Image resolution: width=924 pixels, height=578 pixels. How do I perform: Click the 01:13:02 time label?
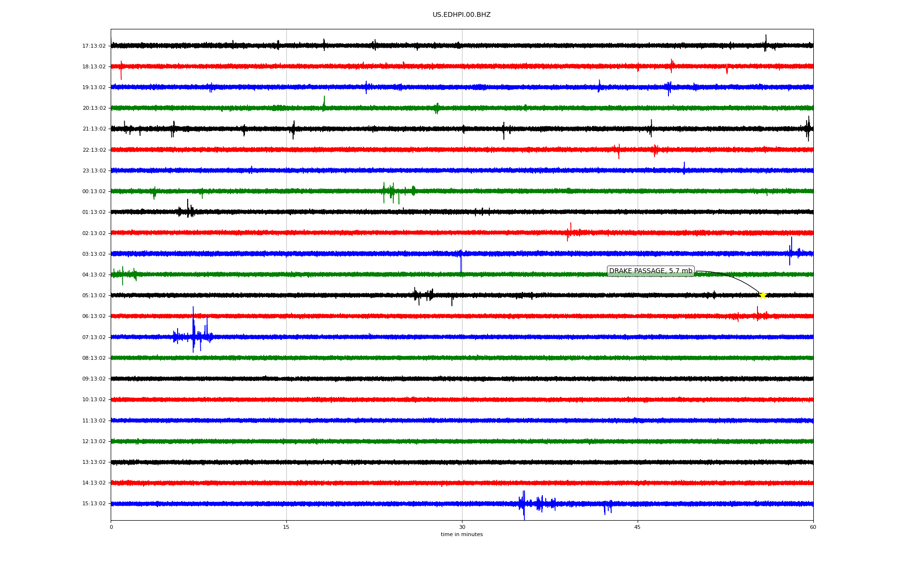[x=94, y=212]
